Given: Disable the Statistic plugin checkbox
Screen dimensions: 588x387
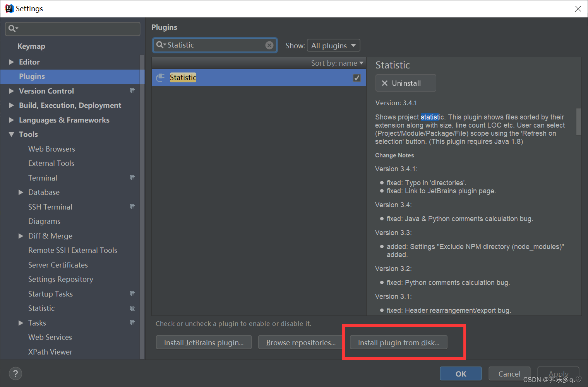Looking at the screenshot, I should pos(357,78).
